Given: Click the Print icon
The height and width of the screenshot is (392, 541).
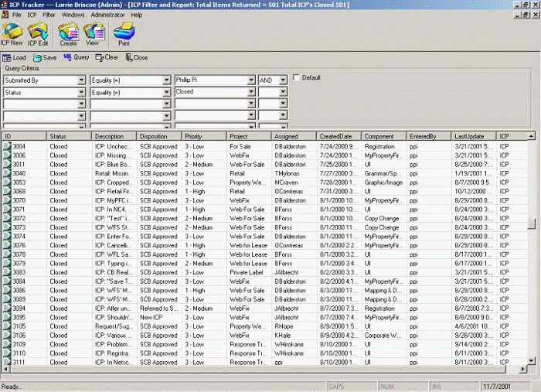Looking at the screenshot, I should point(124,36).
